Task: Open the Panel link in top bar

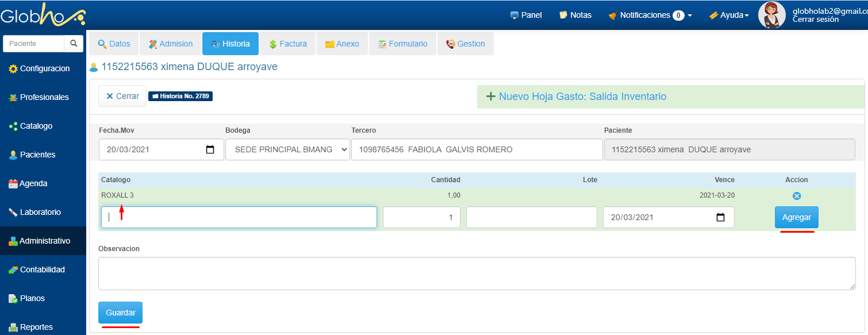Action: pyautogui.click(x=526, y=15)
